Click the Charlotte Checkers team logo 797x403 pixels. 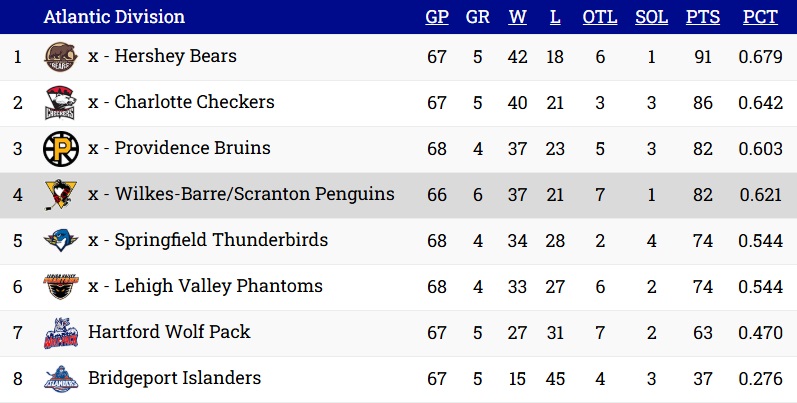(x=61, y=103)
